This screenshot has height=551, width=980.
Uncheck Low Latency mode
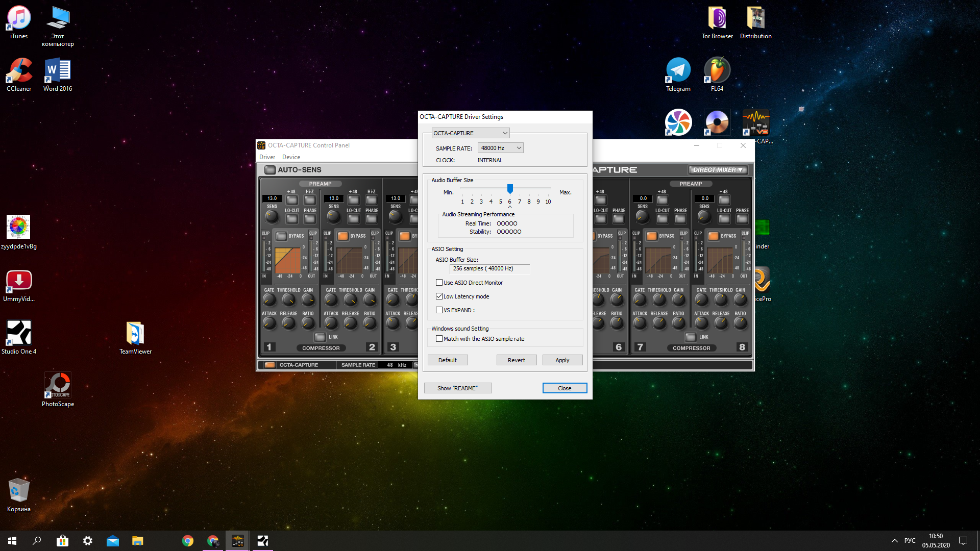439,296
